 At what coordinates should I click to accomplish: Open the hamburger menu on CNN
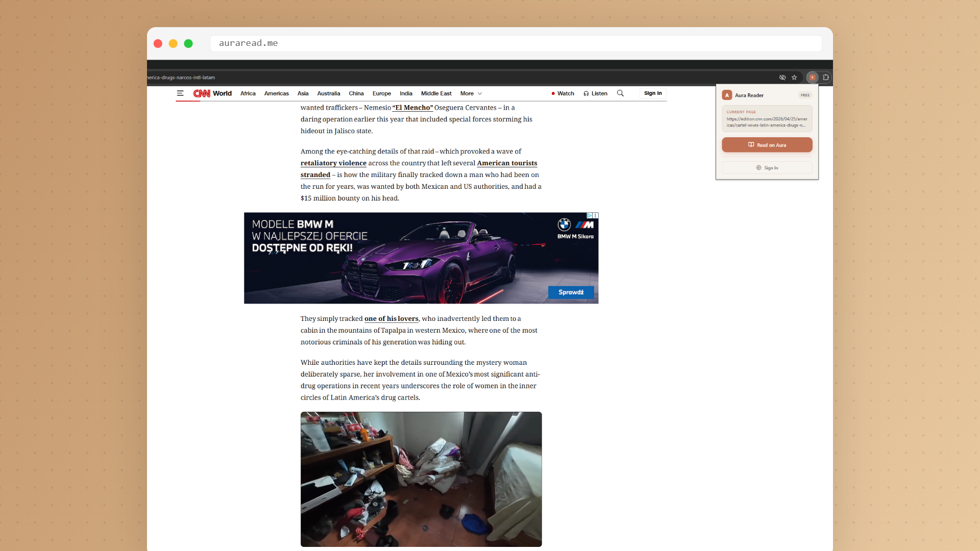[180, 93]
